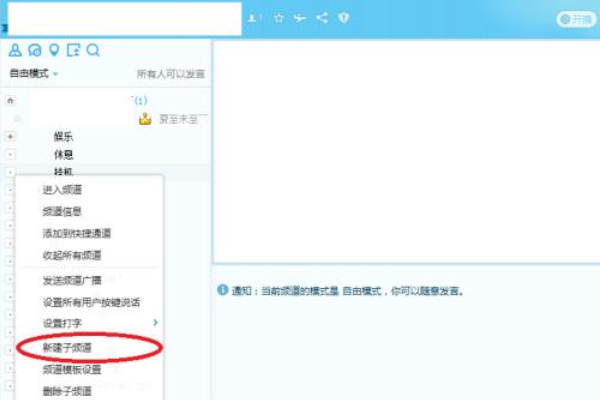This screenshot has width=600, height=400.
Task: Select the 休息 channel in the list
Action: click(x=63, y=154)
